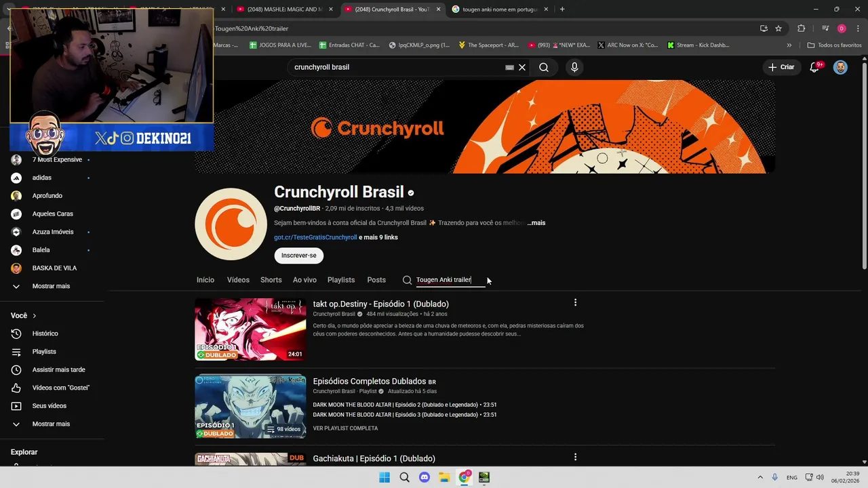Open the Episódios Completos Dublados playlist thumbnail

(x=250, y=407)
